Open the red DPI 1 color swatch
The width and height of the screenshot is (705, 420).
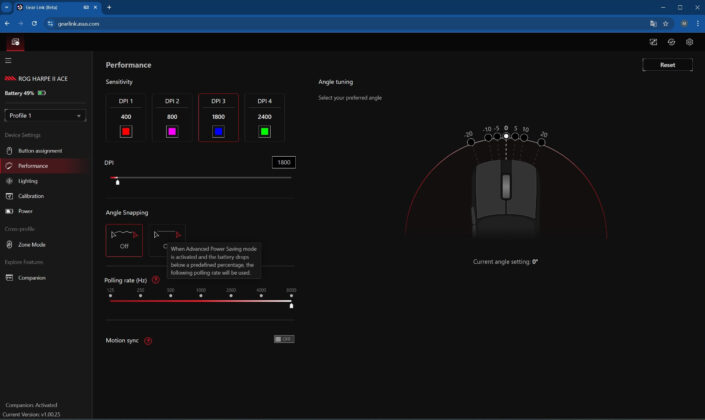pos(126,132)
